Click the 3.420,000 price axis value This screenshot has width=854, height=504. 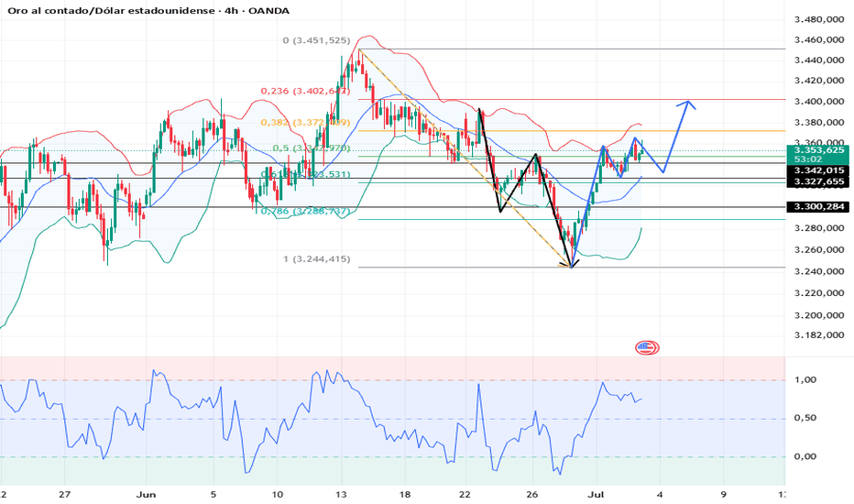point(819,81)
